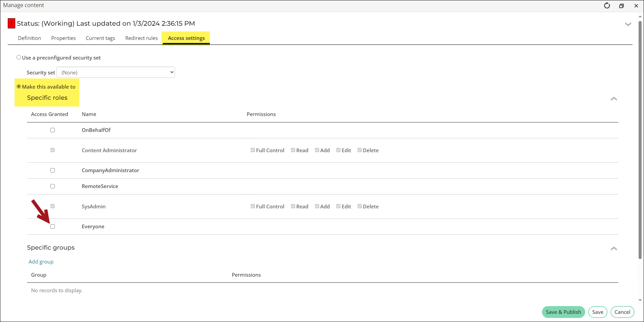Collapse the Specific roles section
Viewport: 644px width, 322px height.
[x=614, y=99]
